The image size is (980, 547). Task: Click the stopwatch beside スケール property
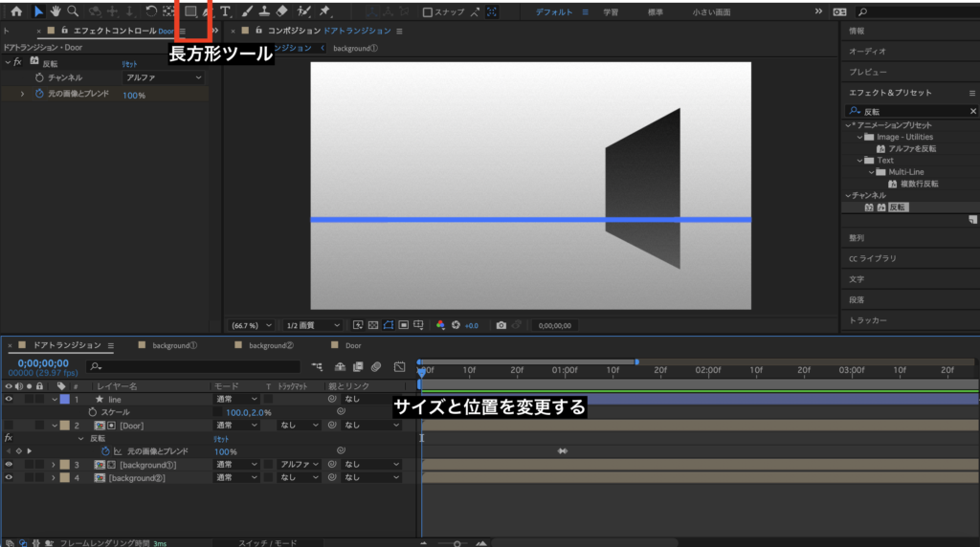(93, 412)
